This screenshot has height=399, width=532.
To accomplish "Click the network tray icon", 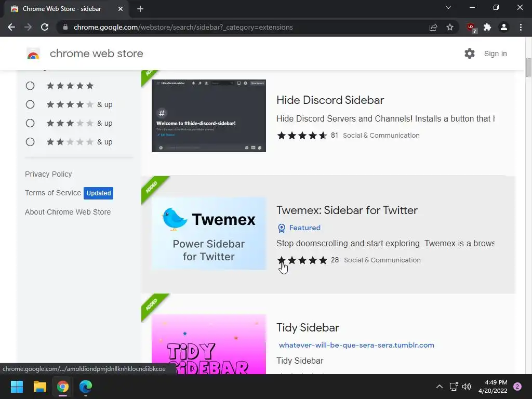I will coord(454,387).
